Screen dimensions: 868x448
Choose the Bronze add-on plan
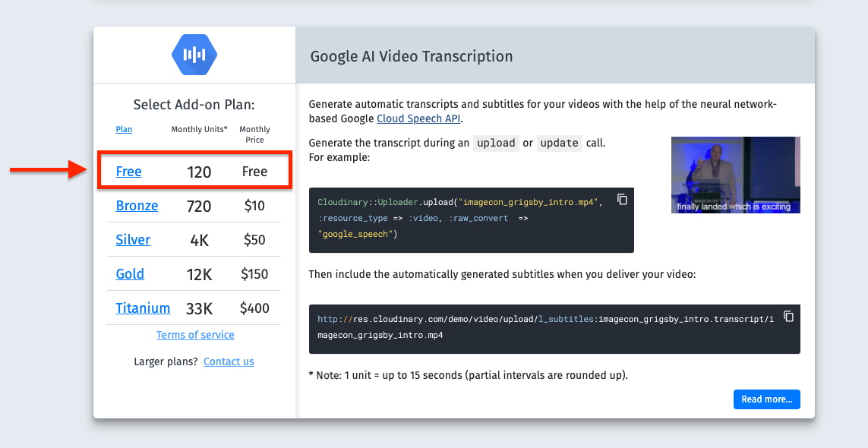pyautogui.click(x=137, y=206)
